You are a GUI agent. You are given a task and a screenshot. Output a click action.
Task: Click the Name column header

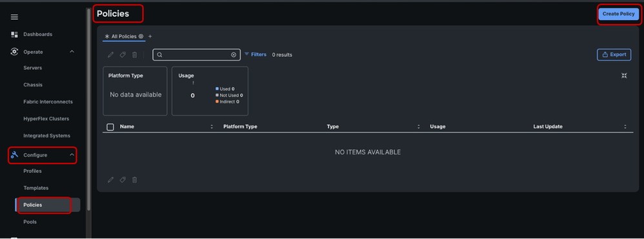point(127,127)
